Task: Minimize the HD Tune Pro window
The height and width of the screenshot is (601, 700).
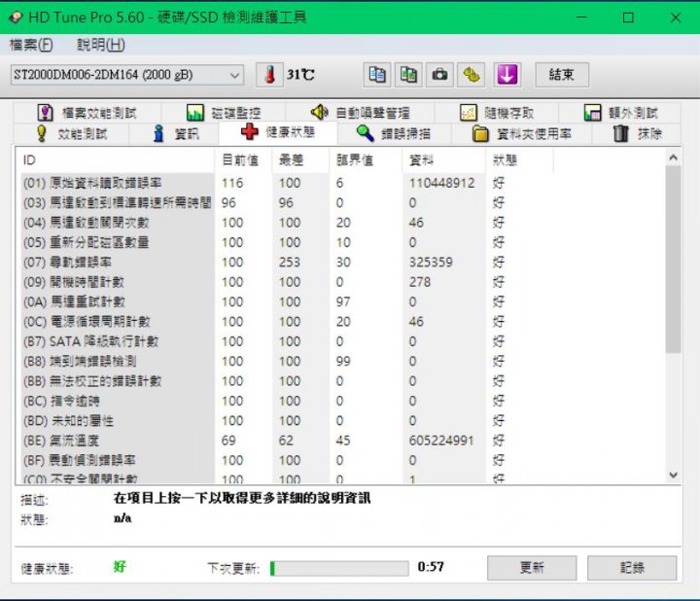Action: [x=581, y=18]
